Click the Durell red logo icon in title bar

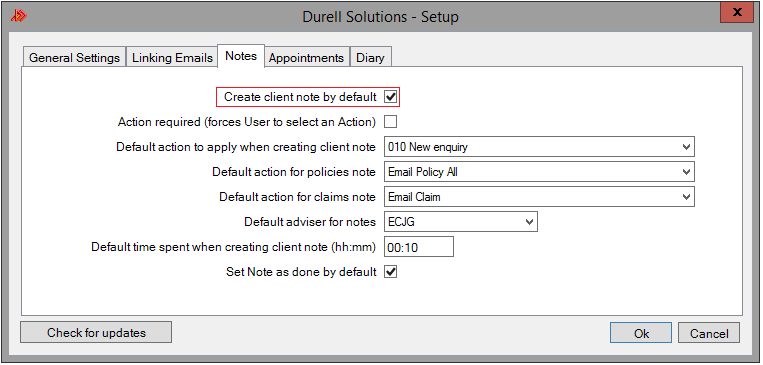(x=18, y=16)
